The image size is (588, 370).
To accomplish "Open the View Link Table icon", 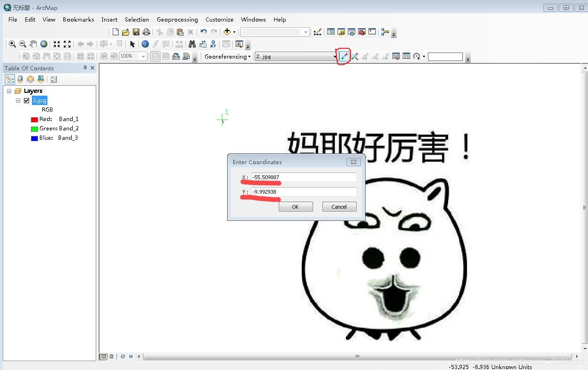I will 406,56.
